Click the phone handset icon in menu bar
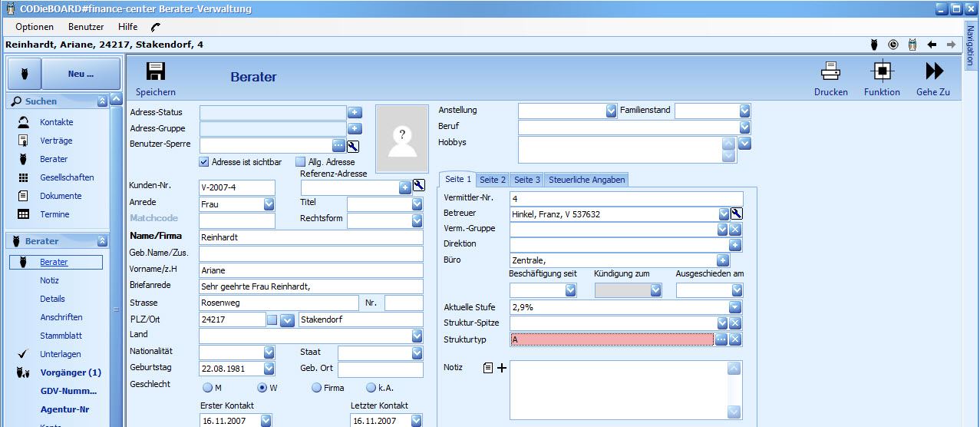The width and height of the screenshot is (980, 427). (x=156, y=27)
